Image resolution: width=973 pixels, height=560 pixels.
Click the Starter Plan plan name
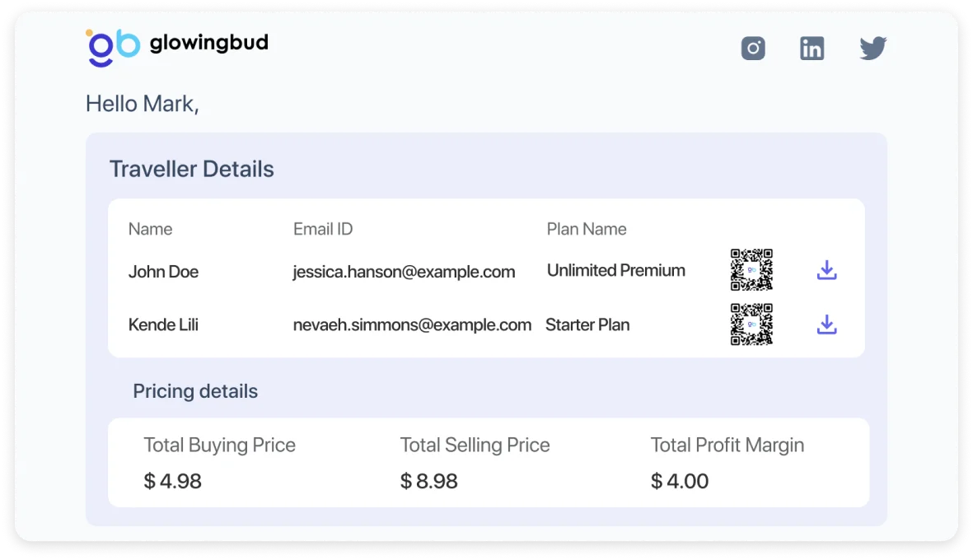(x=587, y=325)
